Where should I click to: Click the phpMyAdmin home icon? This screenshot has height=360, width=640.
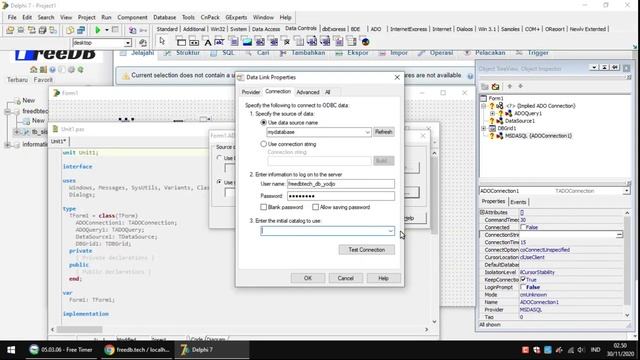(x=33, y=70)
